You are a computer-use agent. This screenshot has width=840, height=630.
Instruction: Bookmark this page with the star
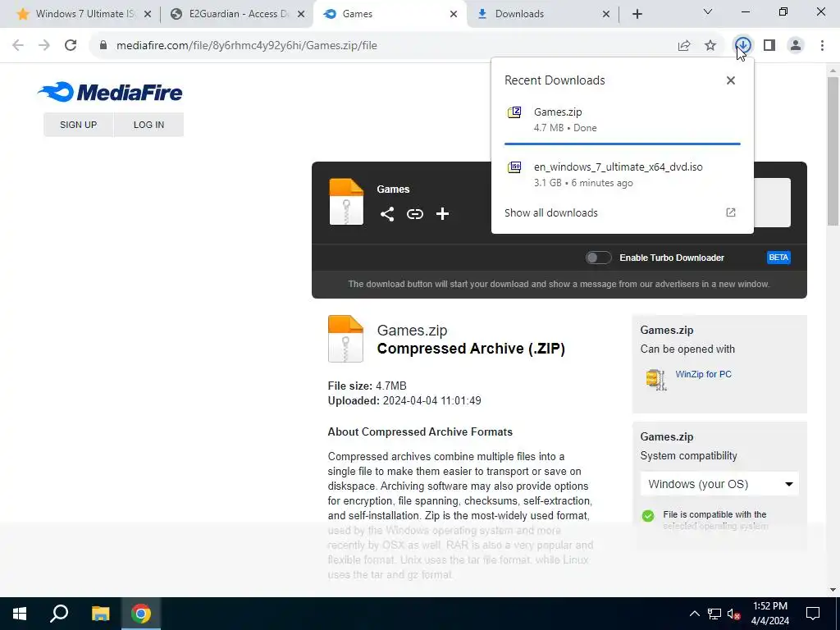[x=710, y=46]
